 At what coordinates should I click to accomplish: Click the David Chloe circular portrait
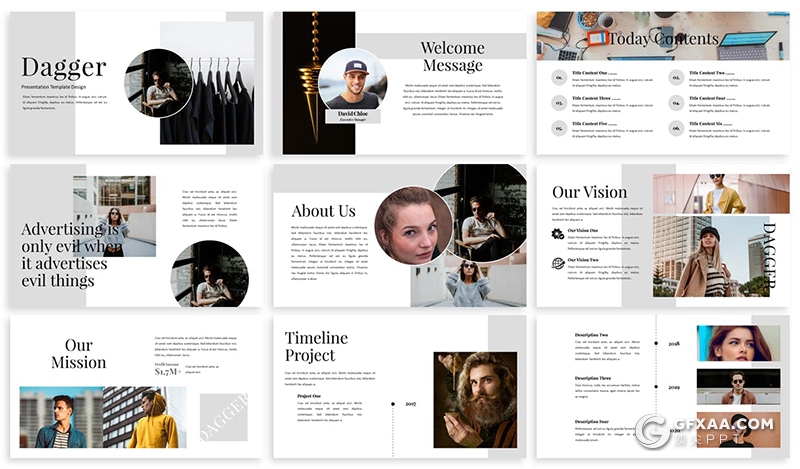(x=352, y=79)
